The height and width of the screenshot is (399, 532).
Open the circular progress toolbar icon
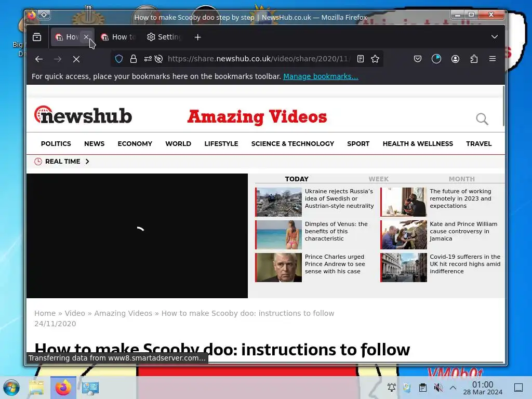tap(436, 59)
